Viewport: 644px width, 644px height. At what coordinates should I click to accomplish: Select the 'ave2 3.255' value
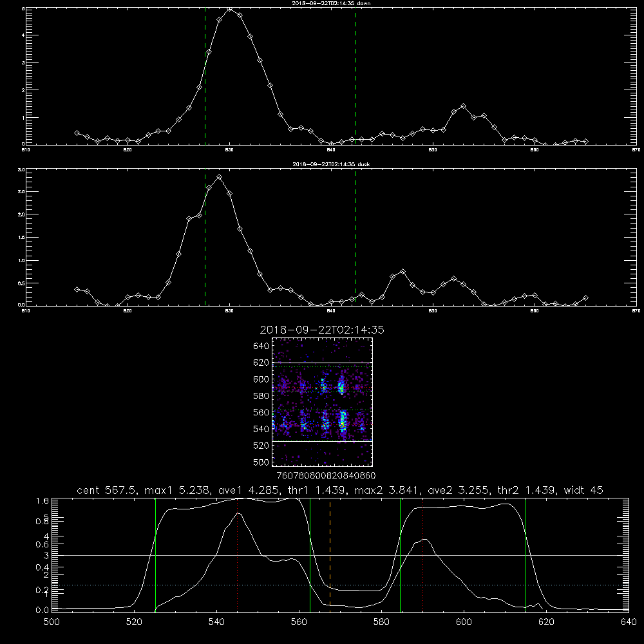point(459,490)
